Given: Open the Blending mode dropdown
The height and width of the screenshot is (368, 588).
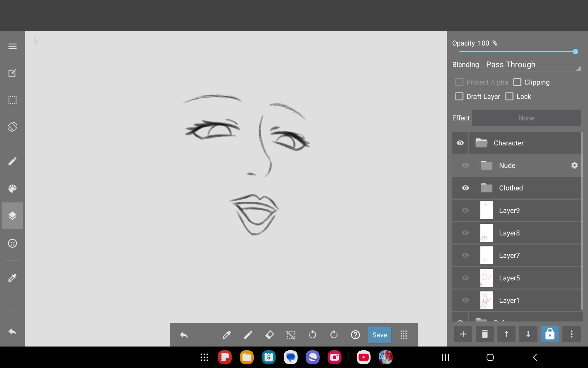Looking at the screenshot, I should tap(532, 65).
